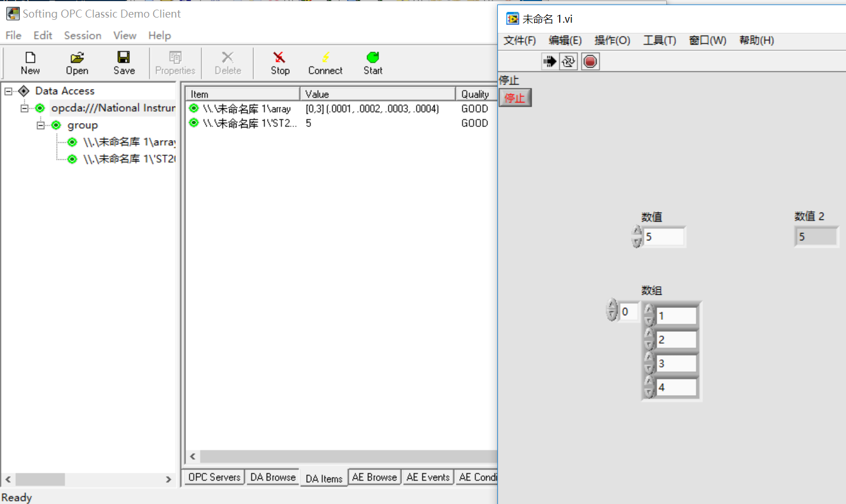The width and height of the screenshot is (846, 504).
Task: Abort VI execution with the red stop icon
Action: pyautogui.click(x=590, y=61)
